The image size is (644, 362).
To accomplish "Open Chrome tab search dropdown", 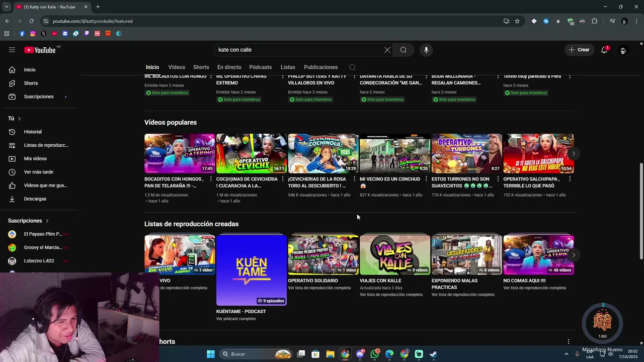I will [x=7, y=7].
